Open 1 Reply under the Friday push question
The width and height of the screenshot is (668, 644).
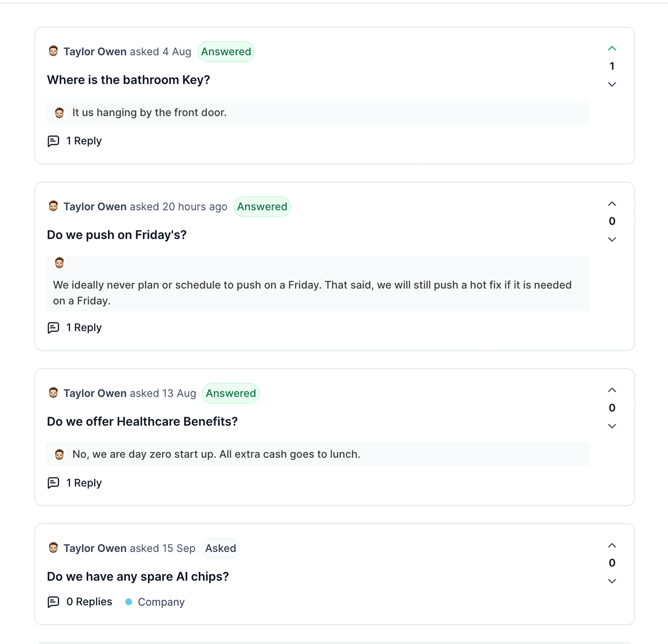[84, 327]
